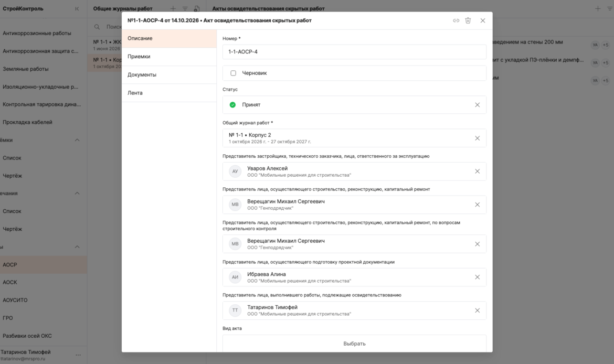Screen dimensions: 614x364
Task: Open the Общий журнал работ selector
Action: pyautogui.click(x=354, y=138)
